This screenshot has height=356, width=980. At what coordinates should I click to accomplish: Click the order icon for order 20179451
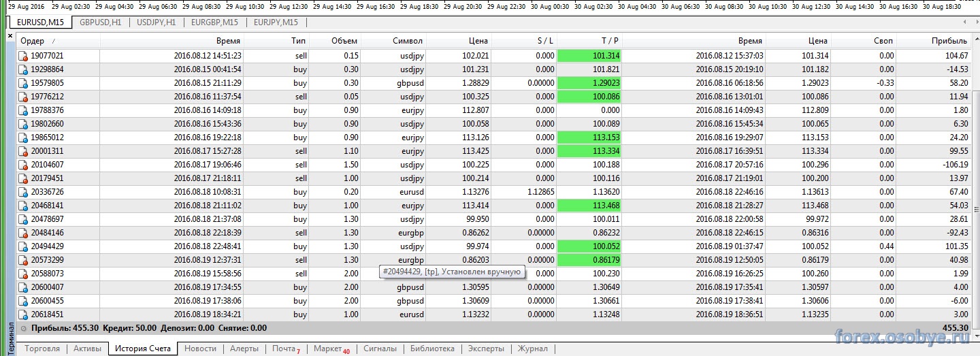[23, 178]
